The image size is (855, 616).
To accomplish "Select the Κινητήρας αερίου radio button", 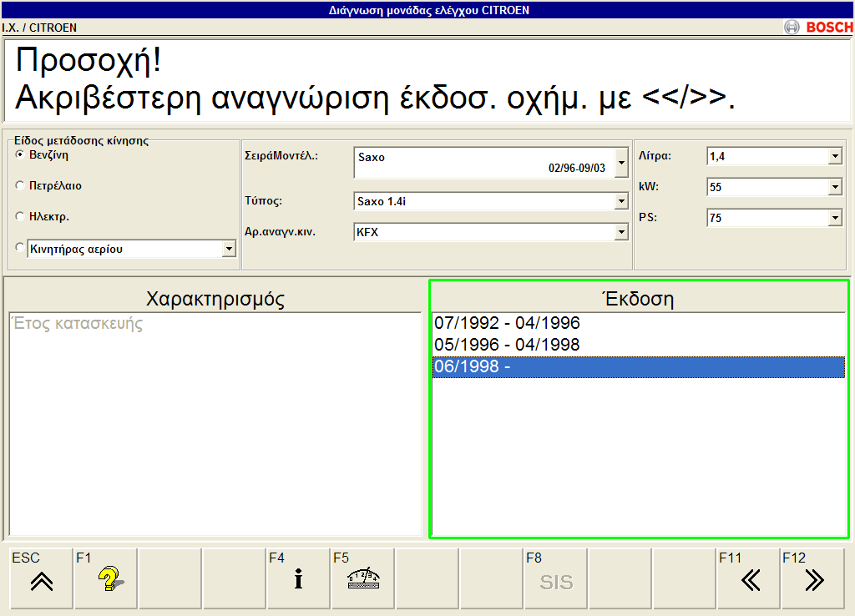I will point(20,248).
